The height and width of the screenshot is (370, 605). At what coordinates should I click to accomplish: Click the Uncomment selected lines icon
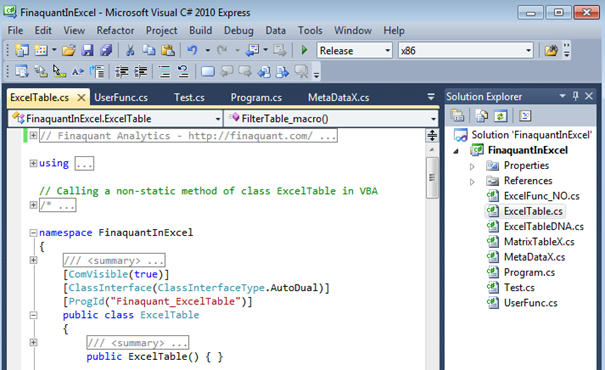tap(183, 72)
